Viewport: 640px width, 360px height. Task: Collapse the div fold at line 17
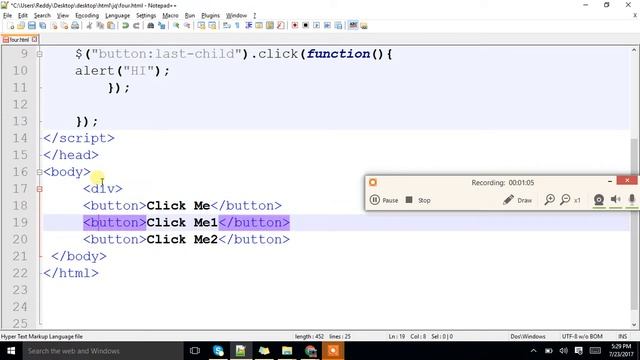40,189
